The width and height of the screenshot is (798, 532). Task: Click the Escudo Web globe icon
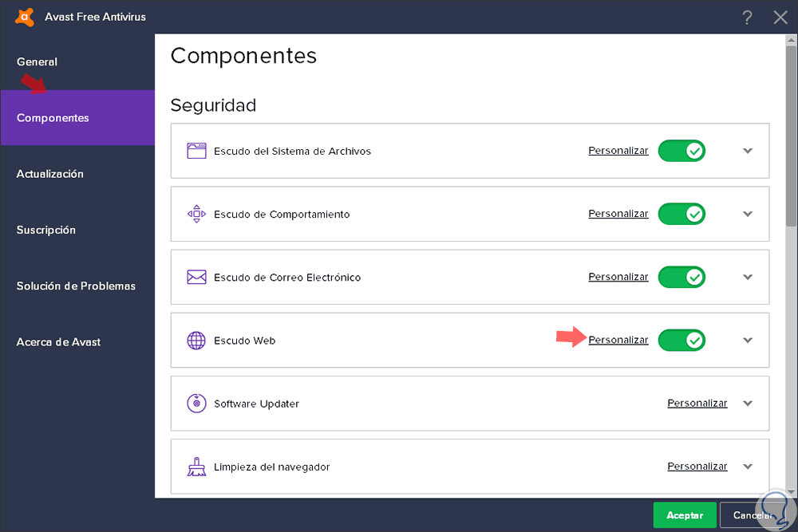point(196,341)
